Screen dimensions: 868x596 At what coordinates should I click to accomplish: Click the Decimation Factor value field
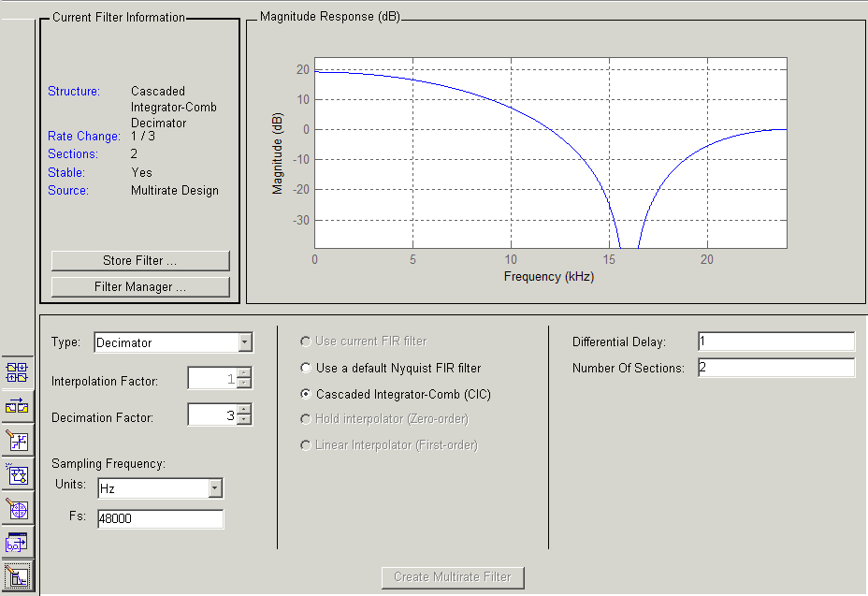(x=212, y=414)
